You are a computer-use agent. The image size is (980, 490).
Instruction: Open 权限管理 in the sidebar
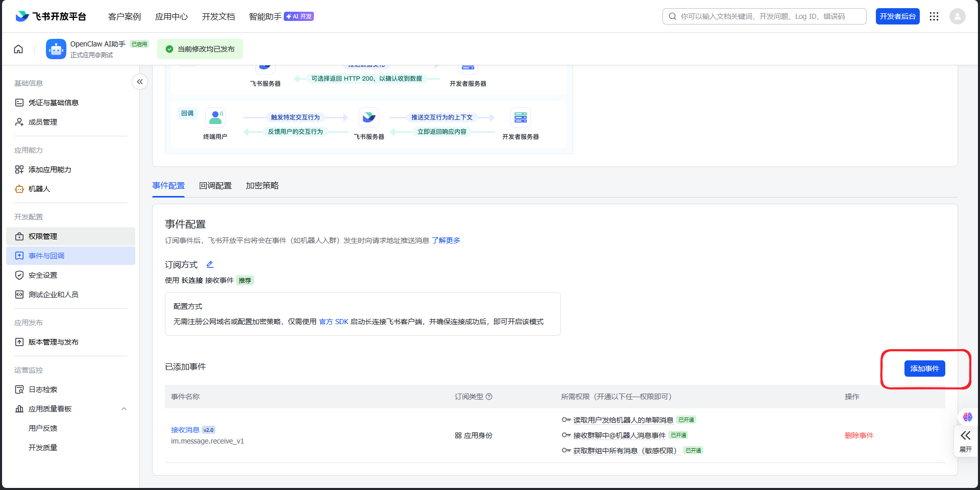[x=43, y=236]
